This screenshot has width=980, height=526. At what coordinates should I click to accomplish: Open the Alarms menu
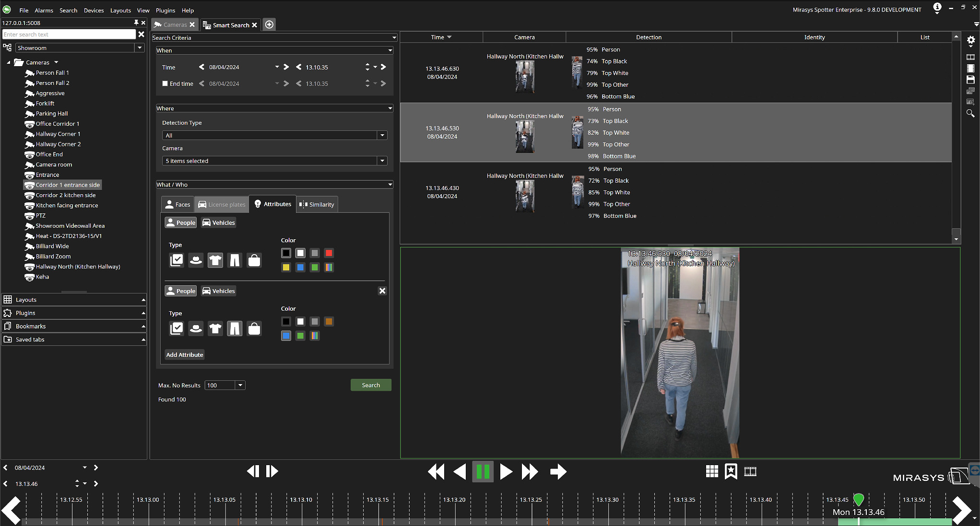tap(44, 11)
